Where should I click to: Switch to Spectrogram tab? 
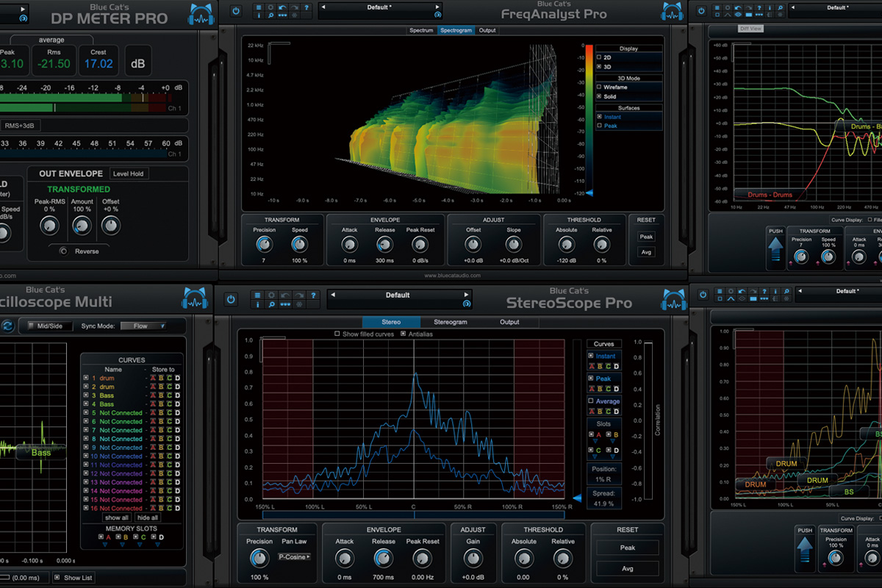[456, 30]
